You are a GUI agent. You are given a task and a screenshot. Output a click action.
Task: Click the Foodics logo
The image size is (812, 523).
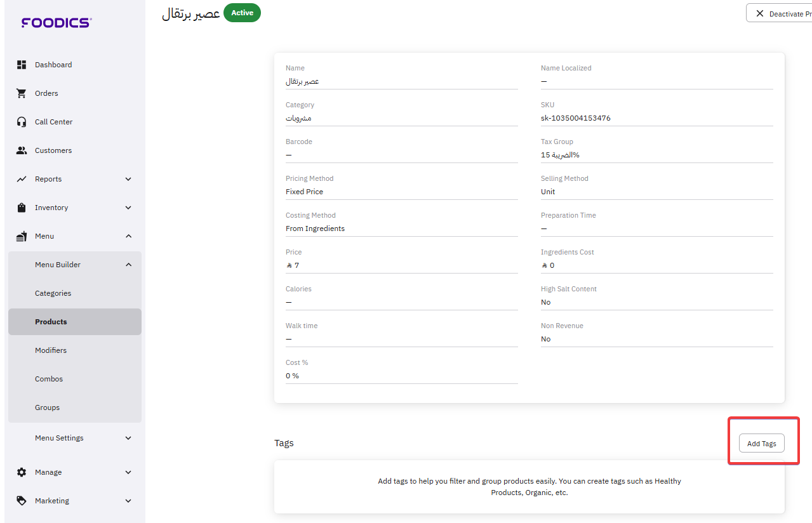coord(57,23)
